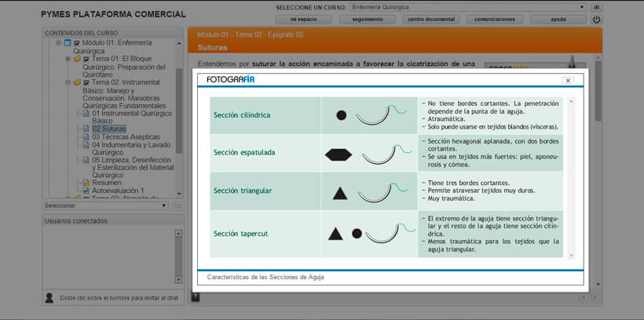Open 01 Instrumental Quirúrgico Básico
The height and width of the screenshot is (320, 644).
tap(132, 117)
